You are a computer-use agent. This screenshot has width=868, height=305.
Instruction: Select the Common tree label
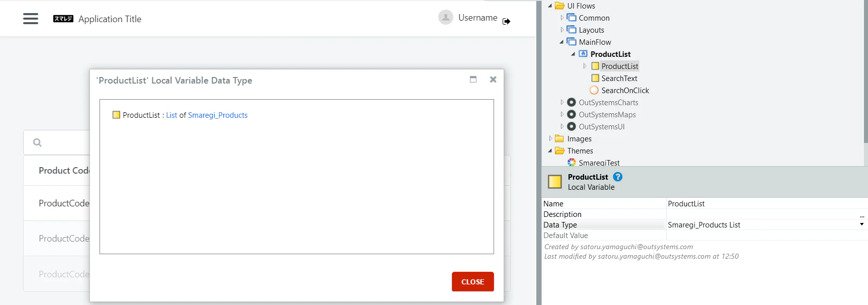pos(594,18)
